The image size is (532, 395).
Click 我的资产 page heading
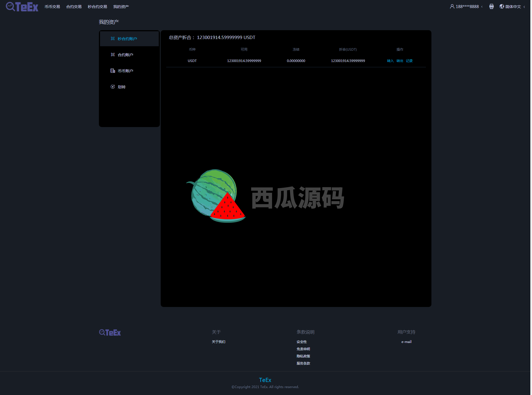point(109,22)
